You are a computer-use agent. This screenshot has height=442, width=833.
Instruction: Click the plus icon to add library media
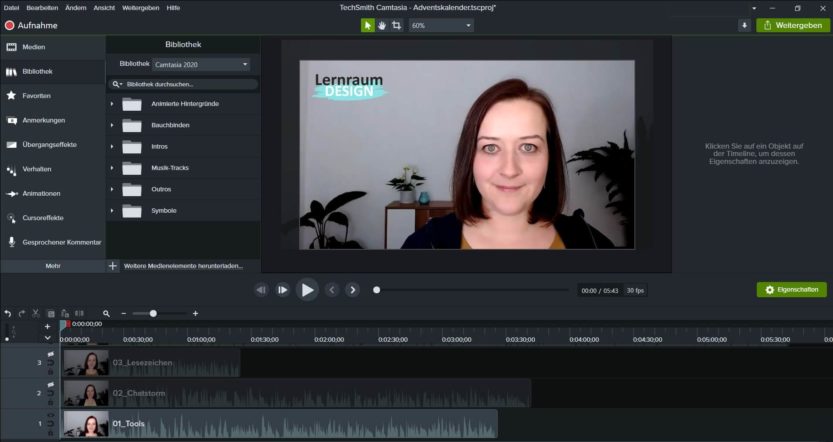coord(113,266)
